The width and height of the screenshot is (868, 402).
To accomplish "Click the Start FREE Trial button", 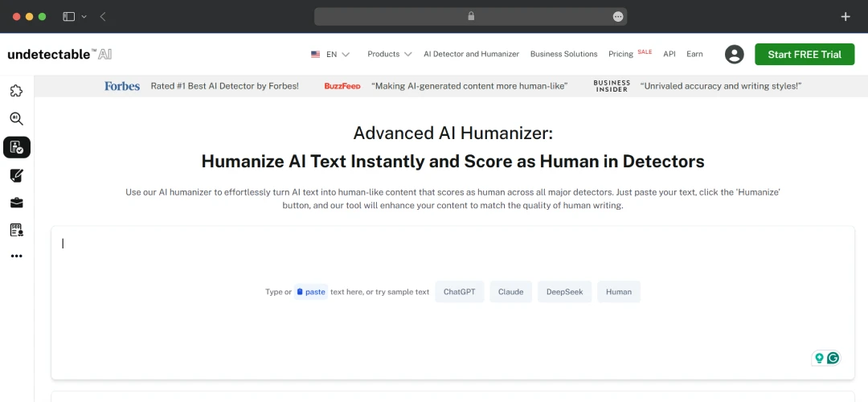I will [x=805, y=54].
